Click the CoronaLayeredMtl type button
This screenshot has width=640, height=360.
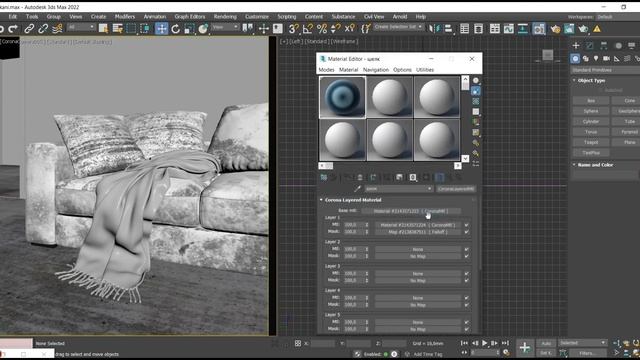pos(456,189)
